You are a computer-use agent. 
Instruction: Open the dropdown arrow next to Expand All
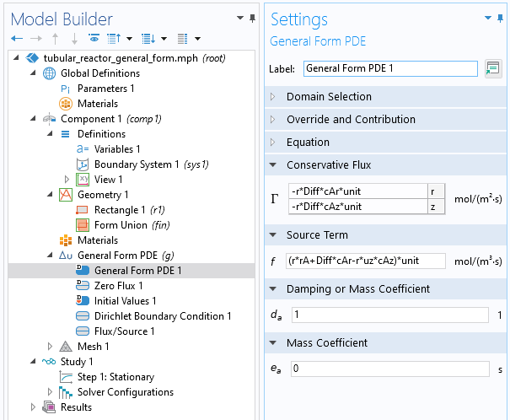point(164,39)
